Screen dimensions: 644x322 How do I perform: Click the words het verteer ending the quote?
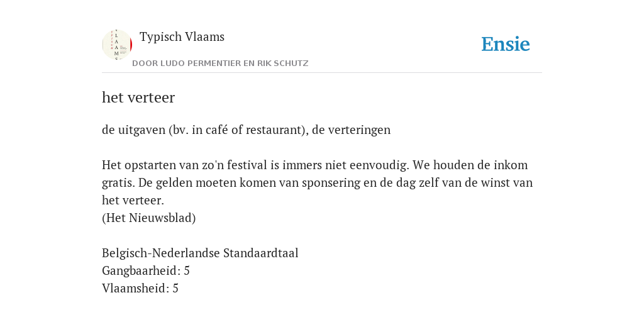click(133, 201)
